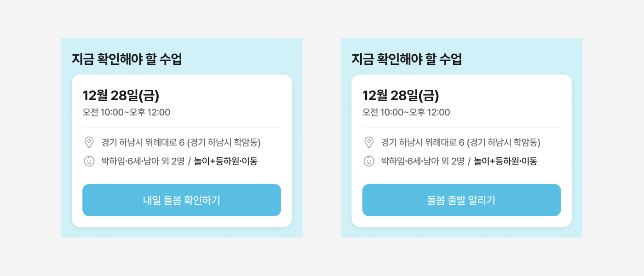Click location pin icon in 돌봄 출발 알리기 card

pyautogui.click(x=369, y=143)
